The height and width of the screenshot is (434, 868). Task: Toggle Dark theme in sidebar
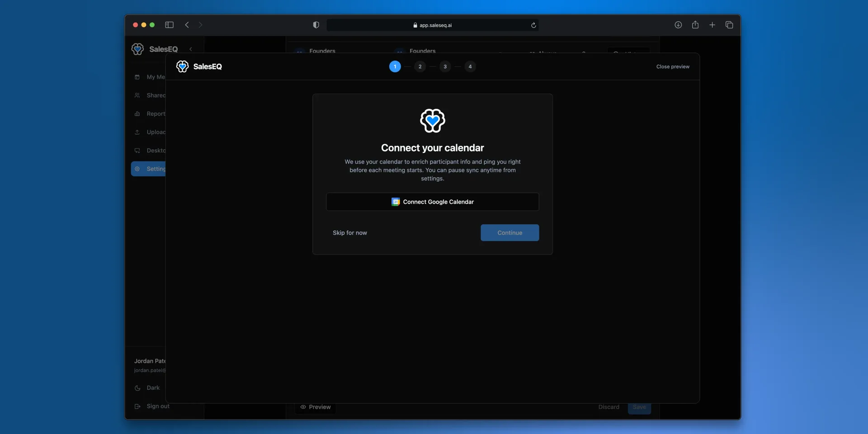click(x=147, y=388)
